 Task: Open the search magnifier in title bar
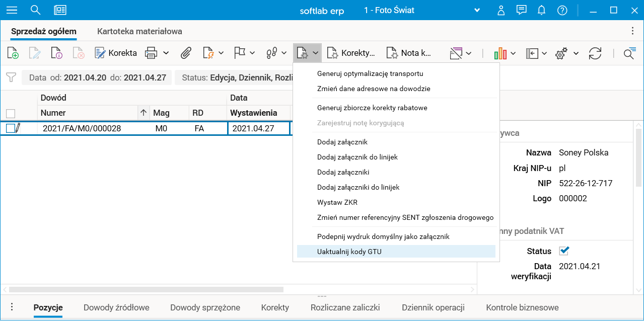(x=35, y=10)
